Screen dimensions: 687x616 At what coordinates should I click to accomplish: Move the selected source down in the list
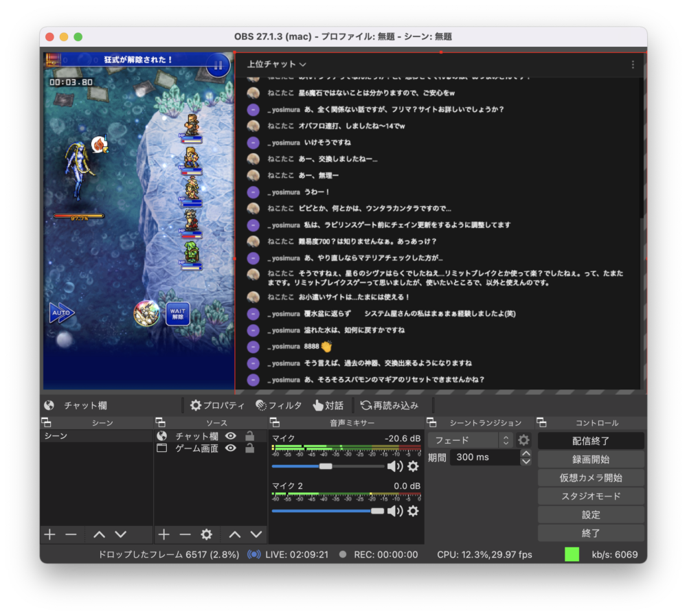[x=256, y=534]
